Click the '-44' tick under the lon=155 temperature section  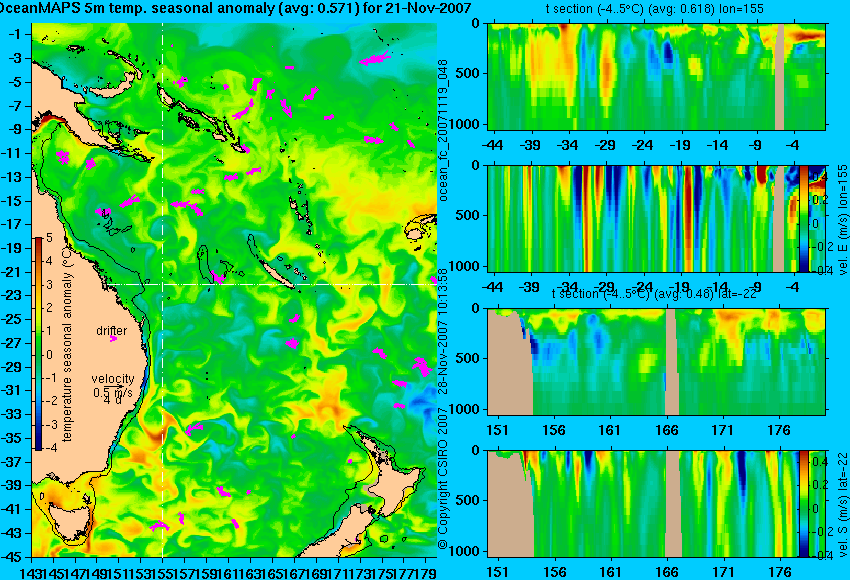tap(492, 145)
